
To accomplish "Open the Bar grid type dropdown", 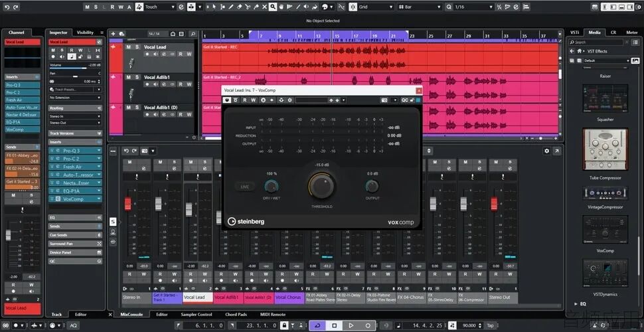I will pyautogui.click(x=420, y=7).
